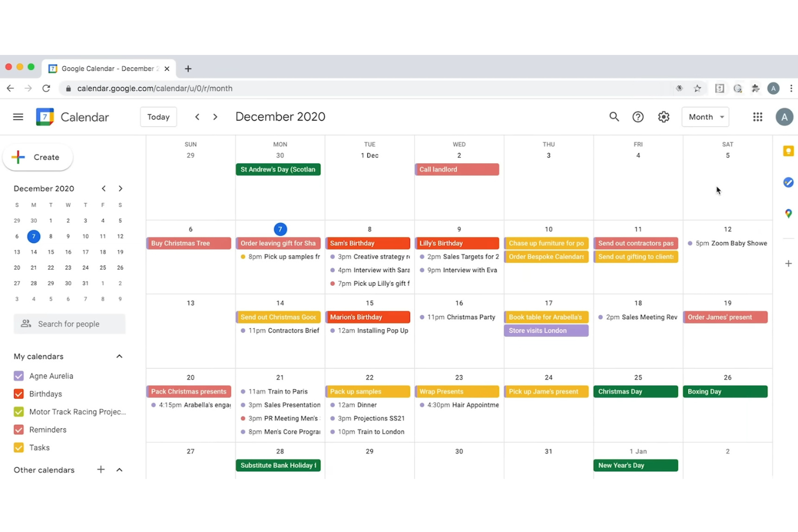Collapse Other calendars section

click(119, 469)
